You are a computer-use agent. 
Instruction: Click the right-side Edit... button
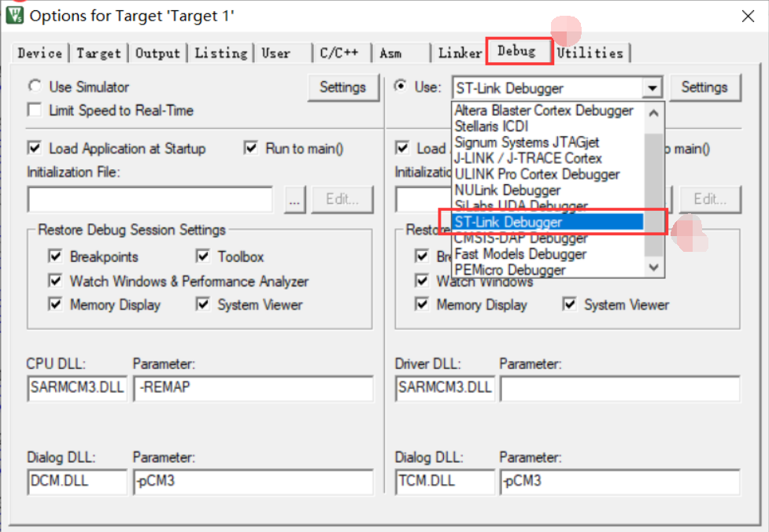pos(710,199)
